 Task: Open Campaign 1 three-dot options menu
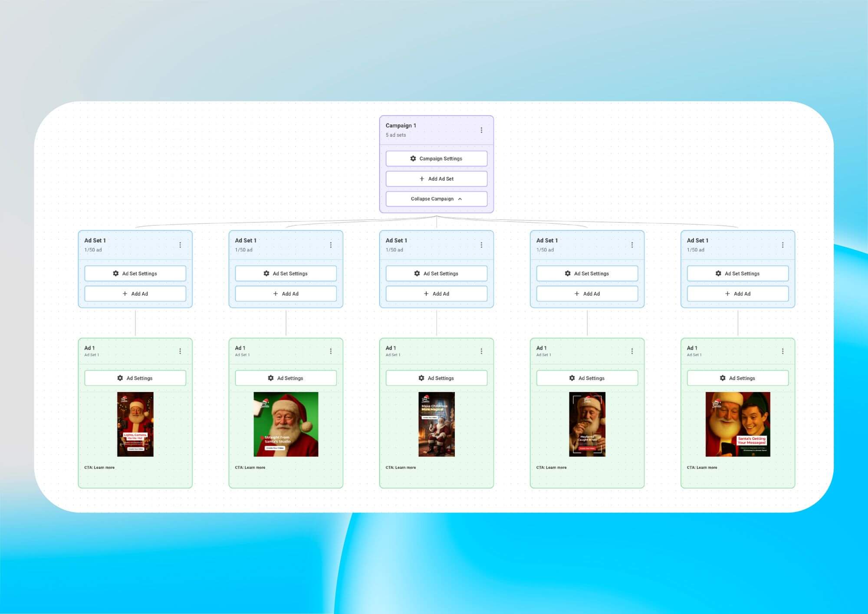[481, 130]
